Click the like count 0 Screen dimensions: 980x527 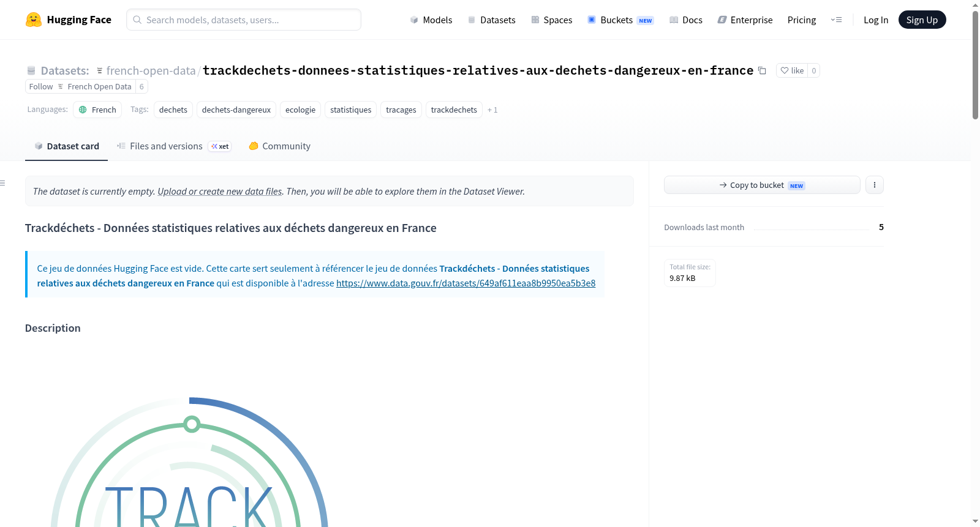pyautogui.click(x=813, y=70)
